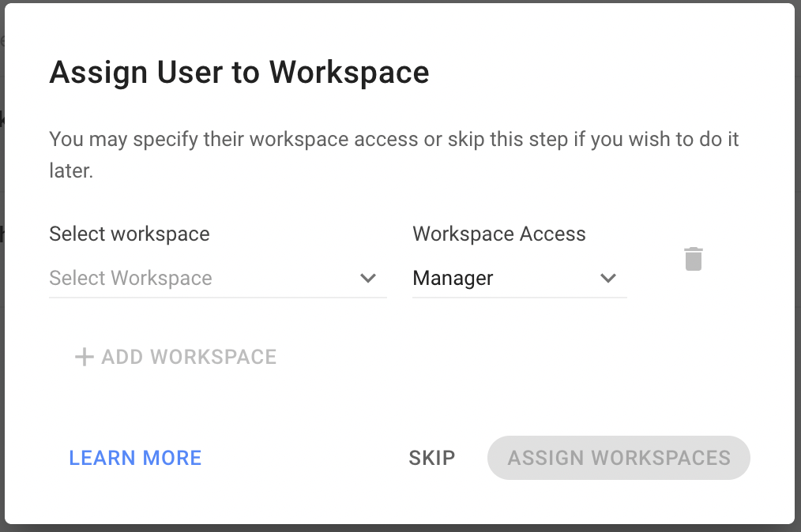Click the word 'Workspace' in dialog title

pos(348,73)
